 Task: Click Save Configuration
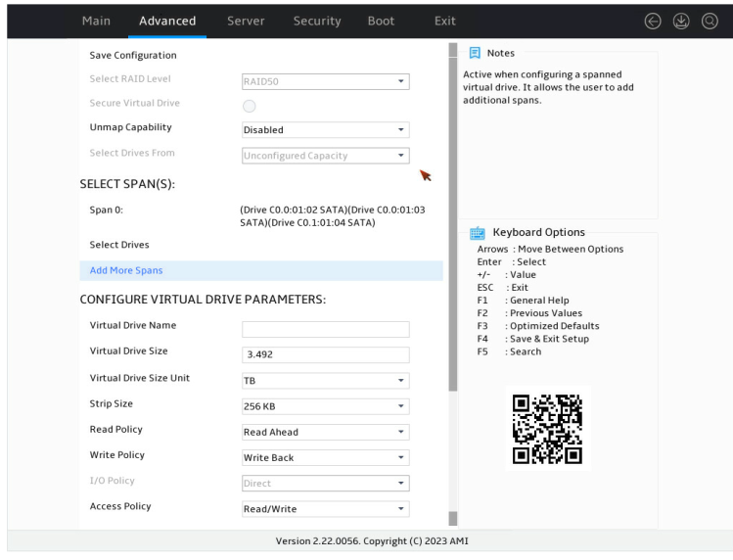(x=133, y=55)
